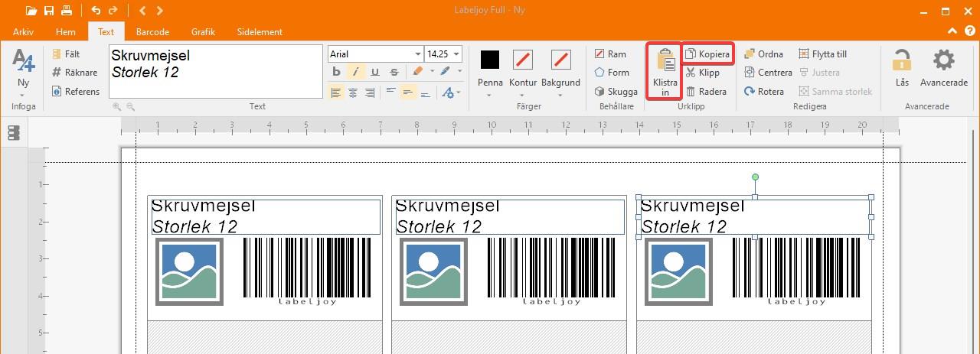
Task: Switch to the Grafik tab
Action: (x=203, y=32)
